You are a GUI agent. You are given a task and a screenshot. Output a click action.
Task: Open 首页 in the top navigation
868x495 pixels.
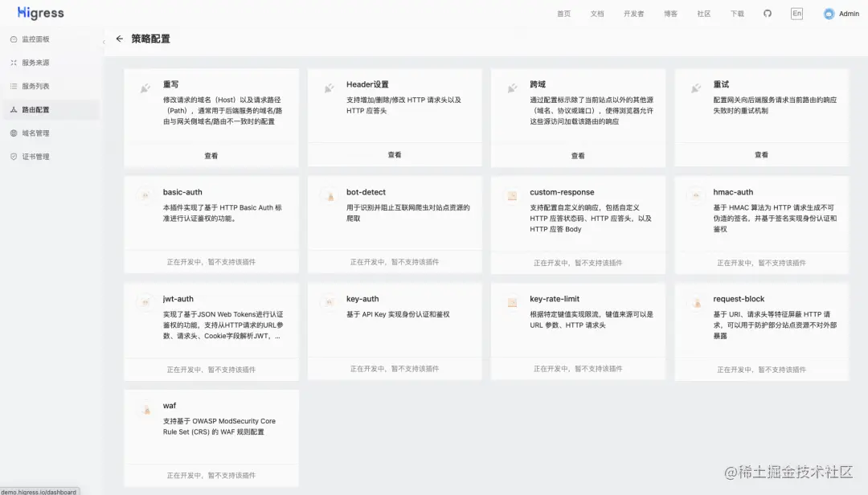click(563, 14)
